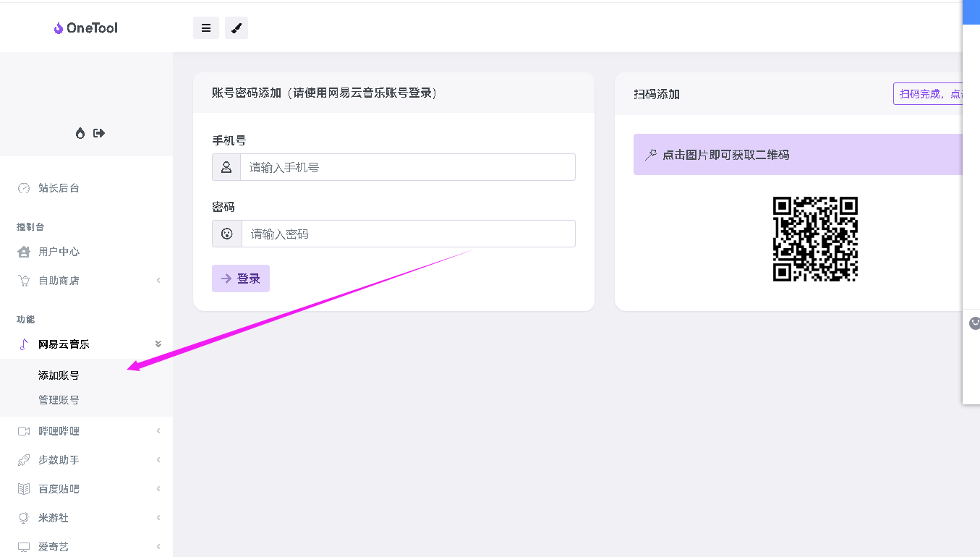Screen dimensions: 980x557
Task: Click the 点击图片即可获取二维码 notice text
Action: pos(725,155)
